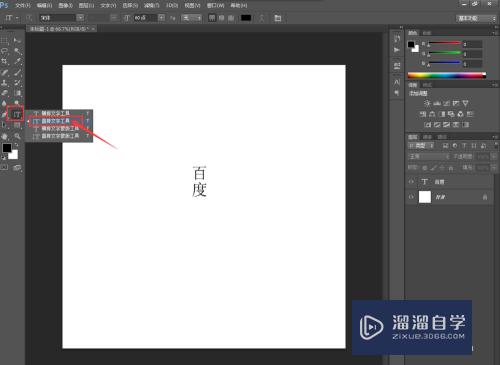Hide the Background layer with its eye icon
The image size is (500, 365).
[x=411, y=197]
